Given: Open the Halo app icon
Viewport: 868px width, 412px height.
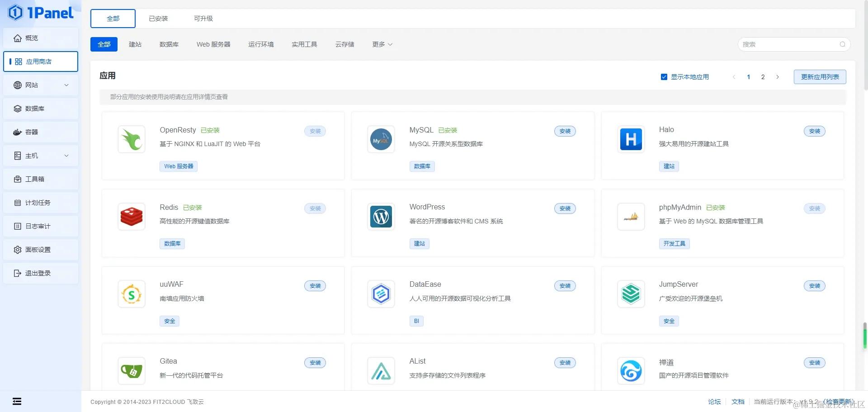Looking at the screenshot, I should [631, 139].
